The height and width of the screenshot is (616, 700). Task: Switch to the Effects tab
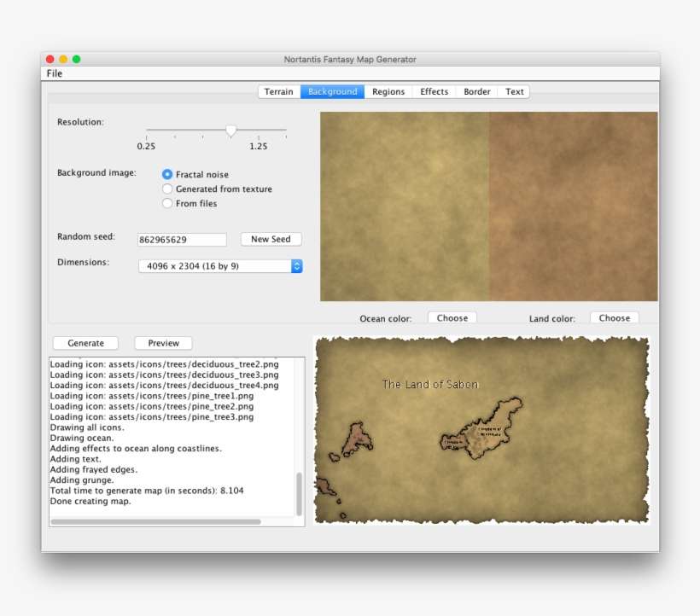[x=434, y=91]
